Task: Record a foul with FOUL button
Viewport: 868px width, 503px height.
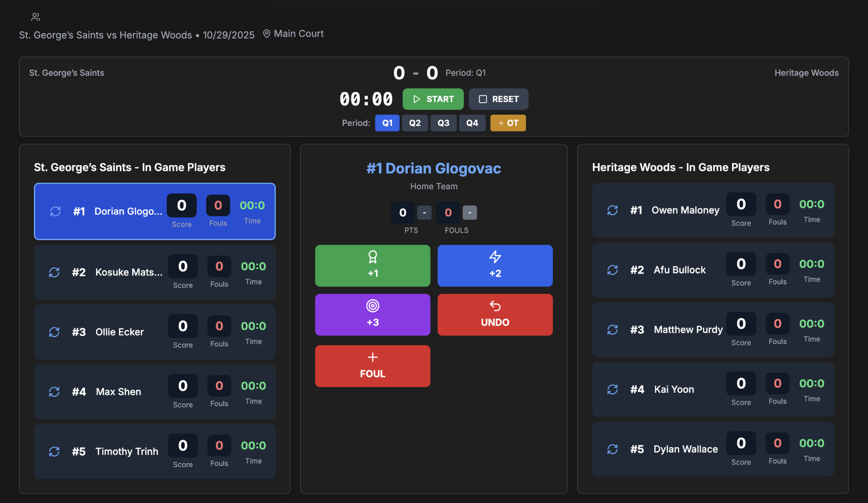Action: tap(372, 366)
